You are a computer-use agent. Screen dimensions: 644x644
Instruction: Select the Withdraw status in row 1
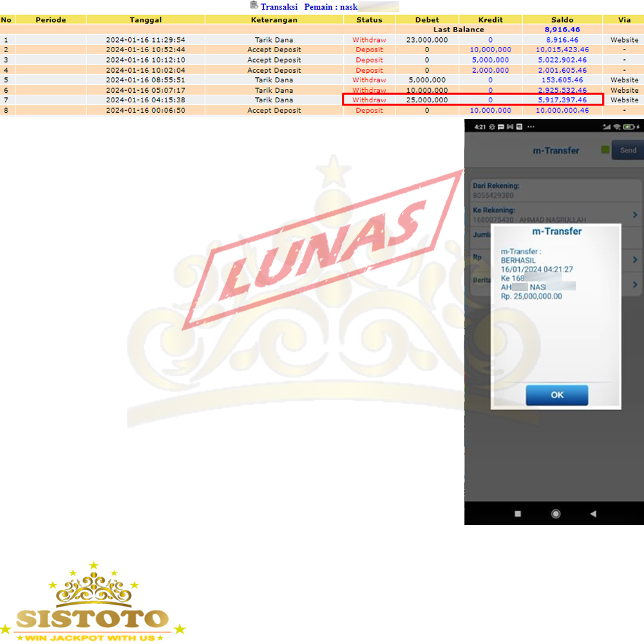coord(369,40)
